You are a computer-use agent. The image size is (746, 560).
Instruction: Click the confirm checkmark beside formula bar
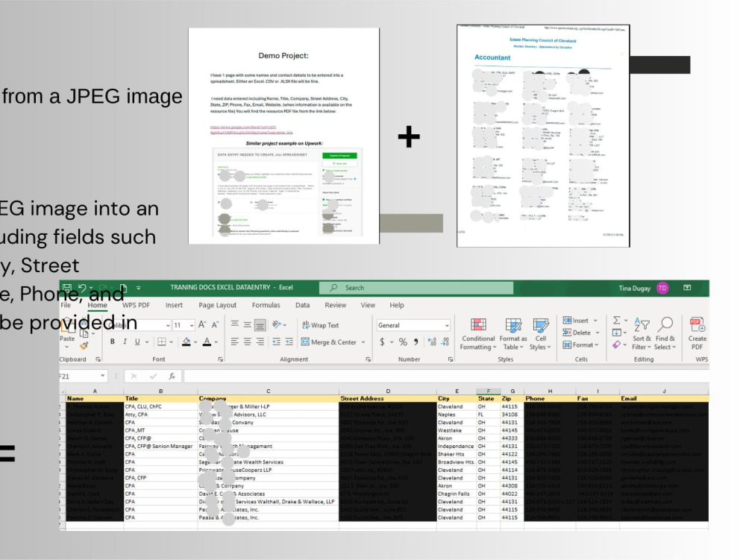pyautogui.click(x=153, y=376)
